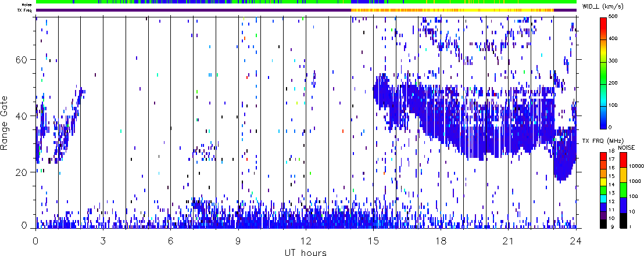Click the "18" label on TX FRQ scale
The width and height of the screenshot is (644, 256).
[611, 151]
